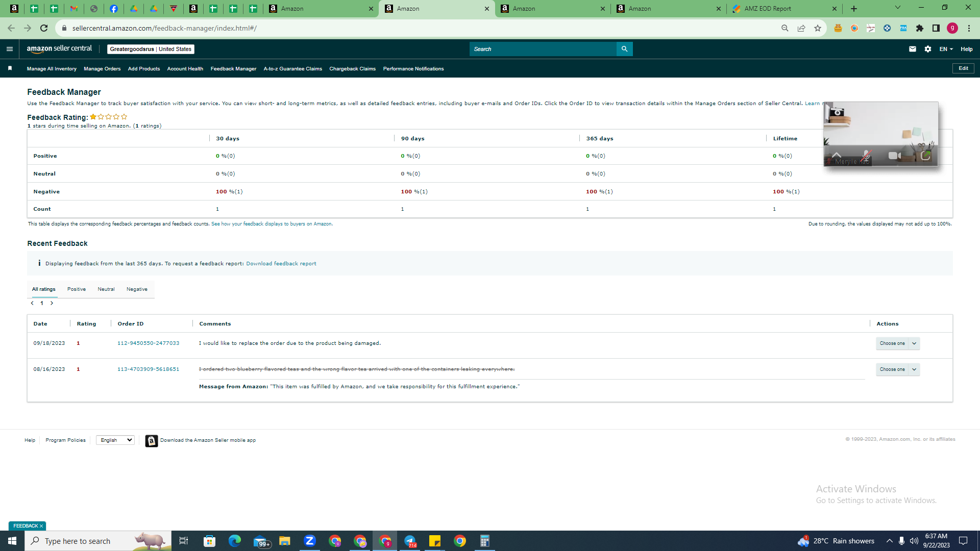The height and width of the screenshot is (551, 980).
Task: Click the Download feedback report link
Action: pyautogui.click(x=281, y=264)
